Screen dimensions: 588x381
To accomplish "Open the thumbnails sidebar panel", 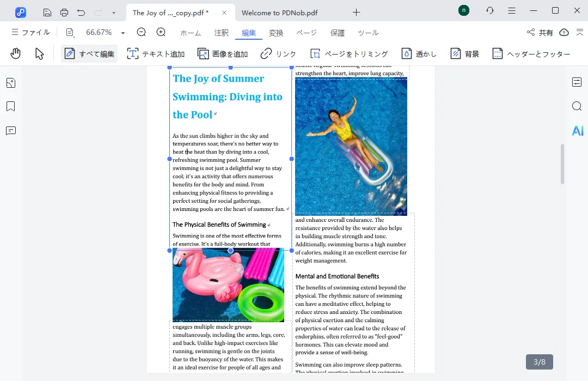I will point(11,83).
